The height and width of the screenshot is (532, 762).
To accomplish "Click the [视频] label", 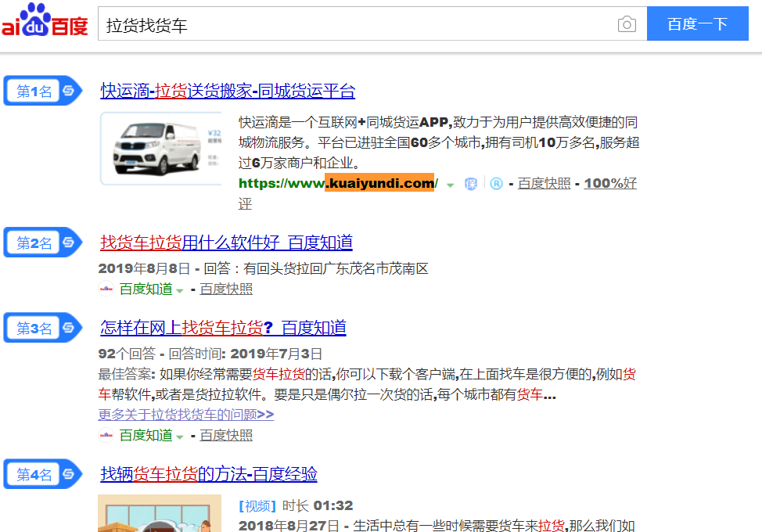I will tap(257, 505).
